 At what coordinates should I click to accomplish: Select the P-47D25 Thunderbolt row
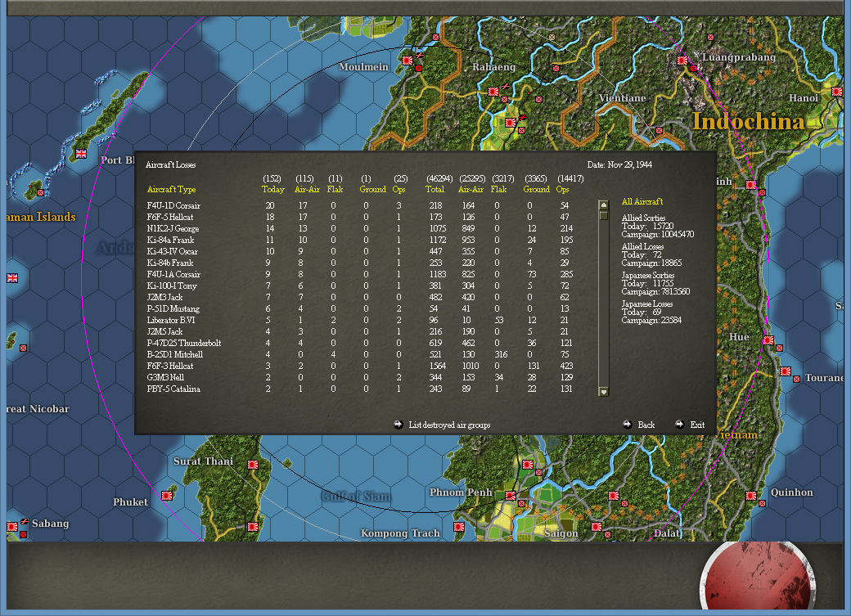[358, 343]
